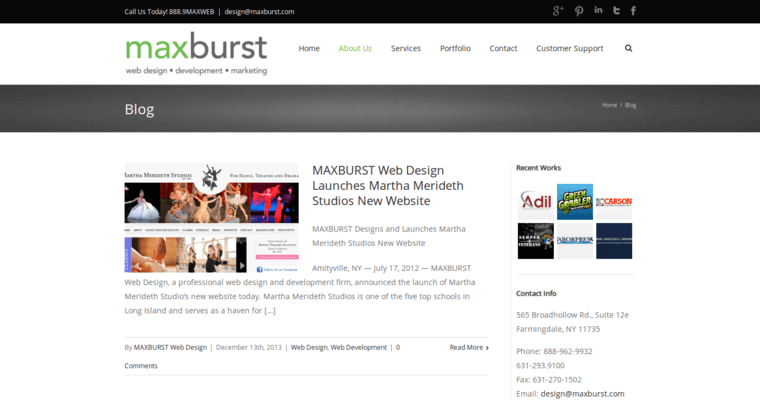Viewport: 760px width, 400px height.
Task: Click the maxburst logo
Action: pyautogui.click(x=196, y=54)
